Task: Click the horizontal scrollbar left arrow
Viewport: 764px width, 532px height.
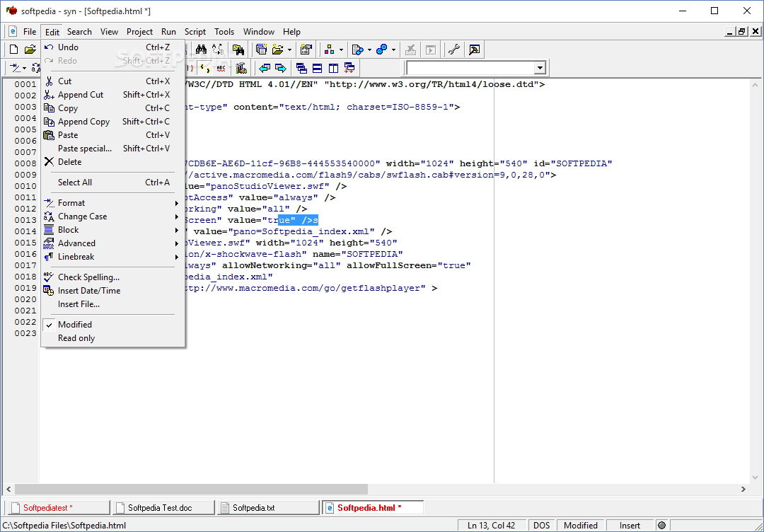Action: click(8, 489)
